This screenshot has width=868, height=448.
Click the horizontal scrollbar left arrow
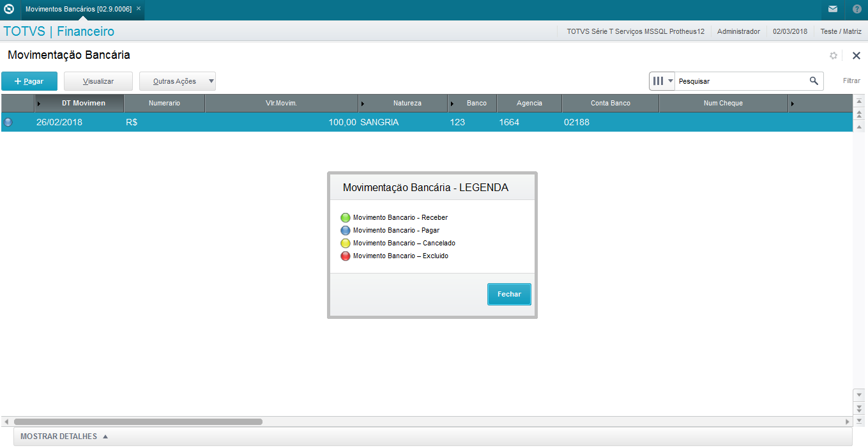(x=6, y=422)
